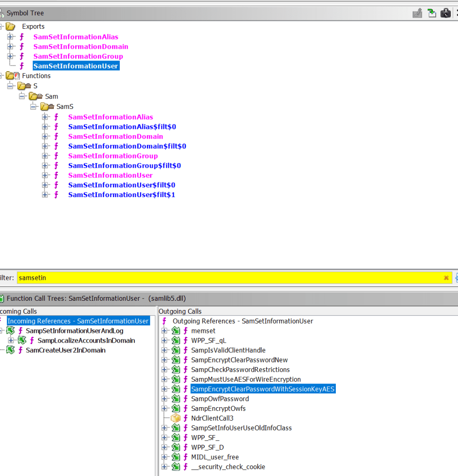Click the Exports folder icon
Viewport: 458px width, 476px height.
tap(10, 27)
